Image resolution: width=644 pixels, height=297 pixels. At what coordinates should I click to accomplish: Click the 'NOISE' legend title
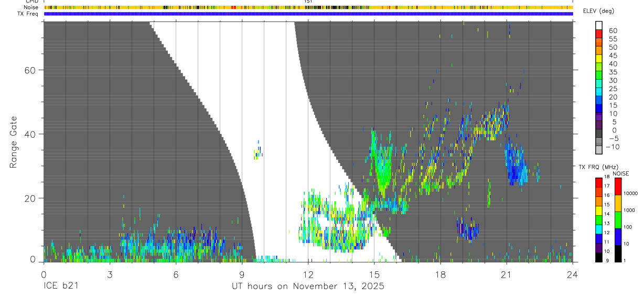tap(620, 173)
